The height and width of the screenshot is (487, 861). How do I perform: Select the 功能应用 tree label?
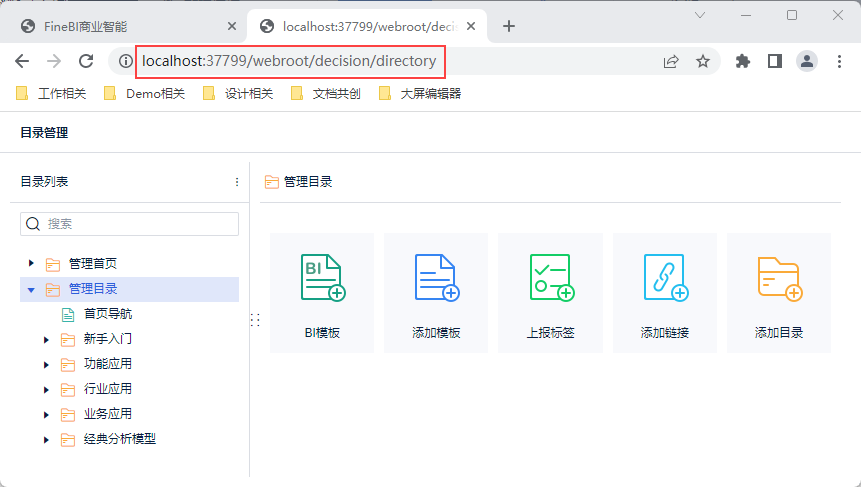108,364
